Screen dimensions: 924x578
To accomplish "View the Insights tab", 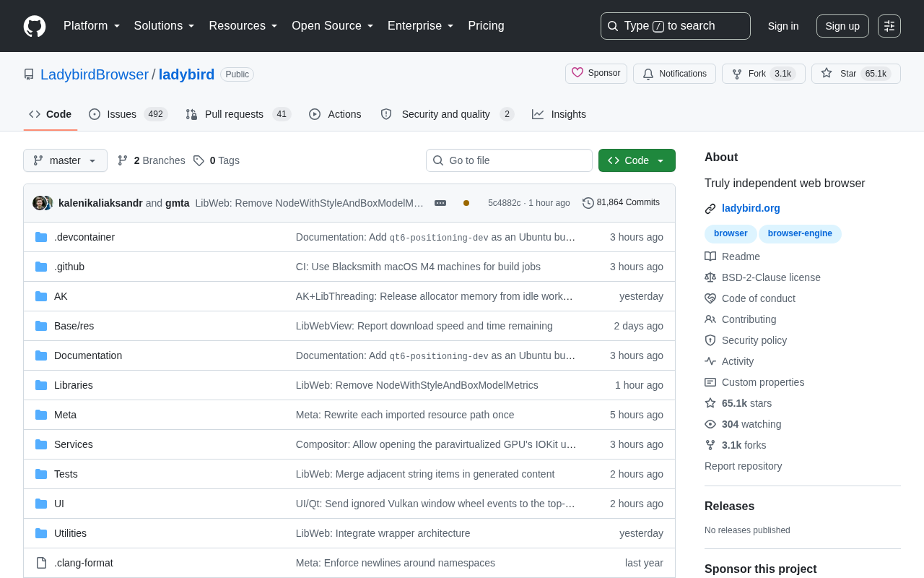I will click(x=559, y=114).
